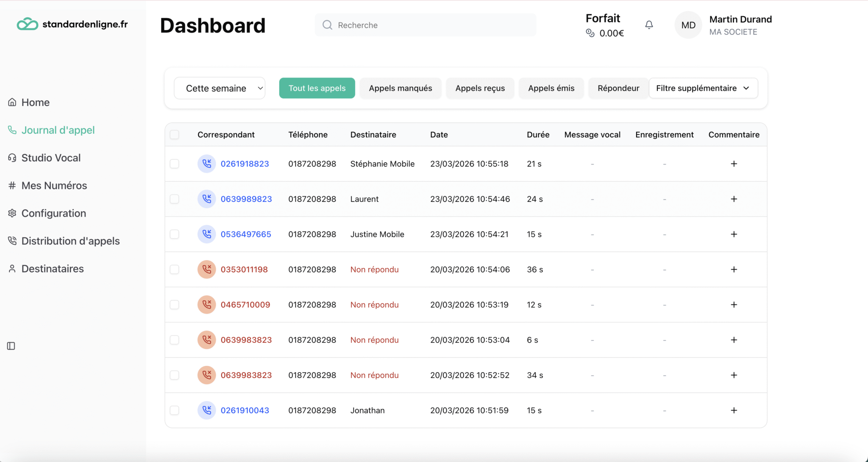The height and width of the screenshot is (462, 868).
Task: Expand the Filtre supplémentaire dropdown
Action: [703, 88]
